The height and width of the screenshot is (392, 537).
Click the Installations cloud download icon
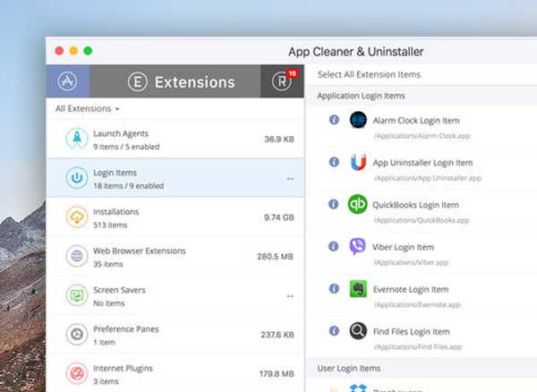pos(77,217)
